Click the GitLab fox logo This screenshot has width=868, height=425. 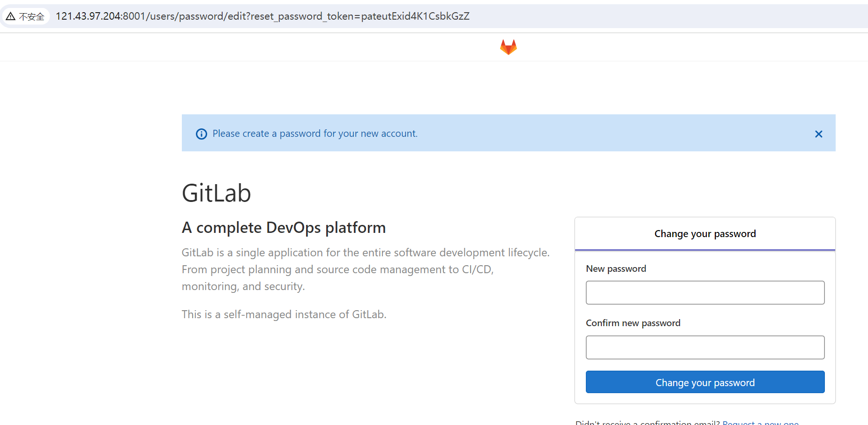tap(509, 47)
